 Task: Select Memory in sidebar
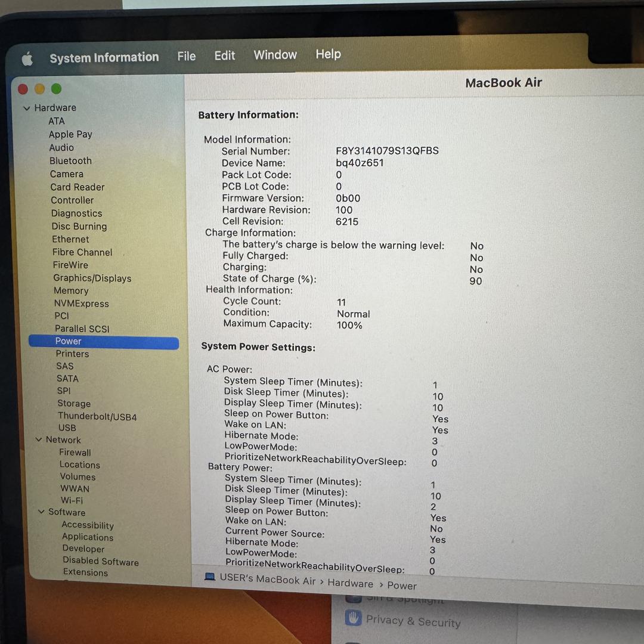pos(71,291)
